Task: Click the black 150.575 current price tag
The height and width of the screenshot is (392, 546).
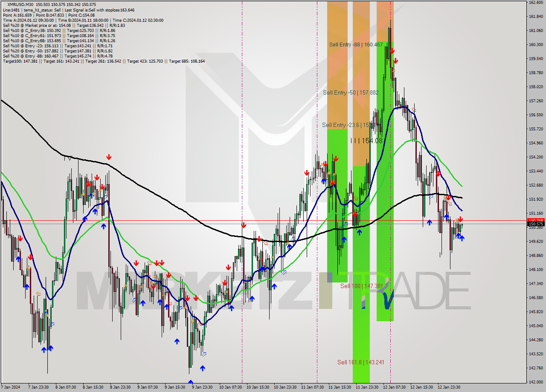Action: pos(536,224)
